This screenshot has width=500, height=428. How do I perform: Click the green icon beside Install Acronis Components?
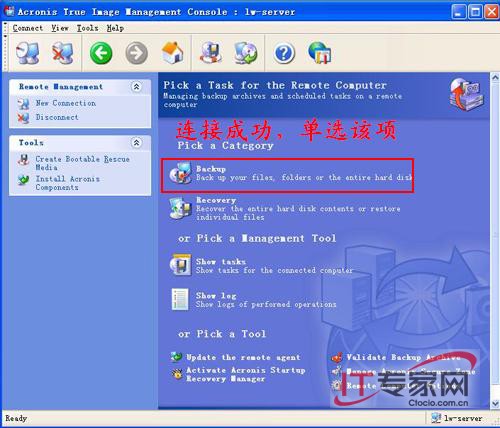pos(23,180)
